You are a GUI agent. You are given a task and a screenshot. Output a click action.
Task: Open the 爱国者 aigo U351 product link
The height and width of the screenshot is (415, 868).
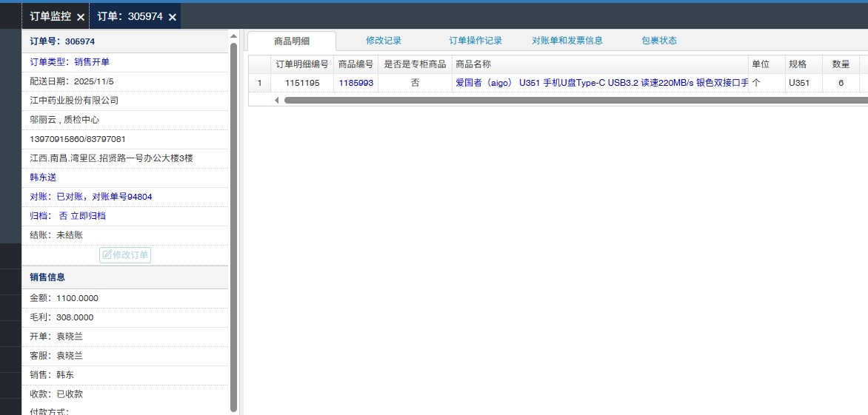pos(601,83)
